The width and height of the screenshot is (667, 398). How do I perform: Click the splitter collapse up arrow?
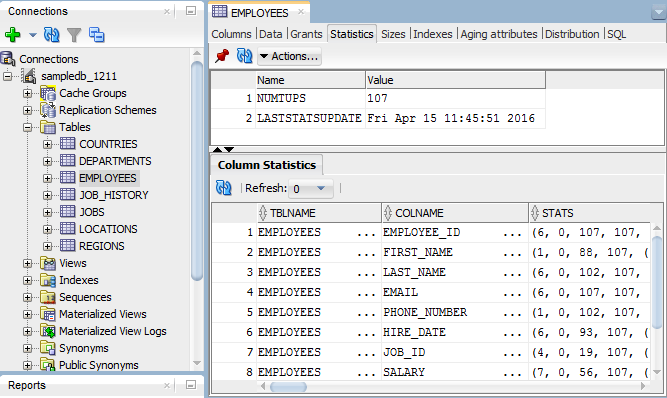[217, 150]
